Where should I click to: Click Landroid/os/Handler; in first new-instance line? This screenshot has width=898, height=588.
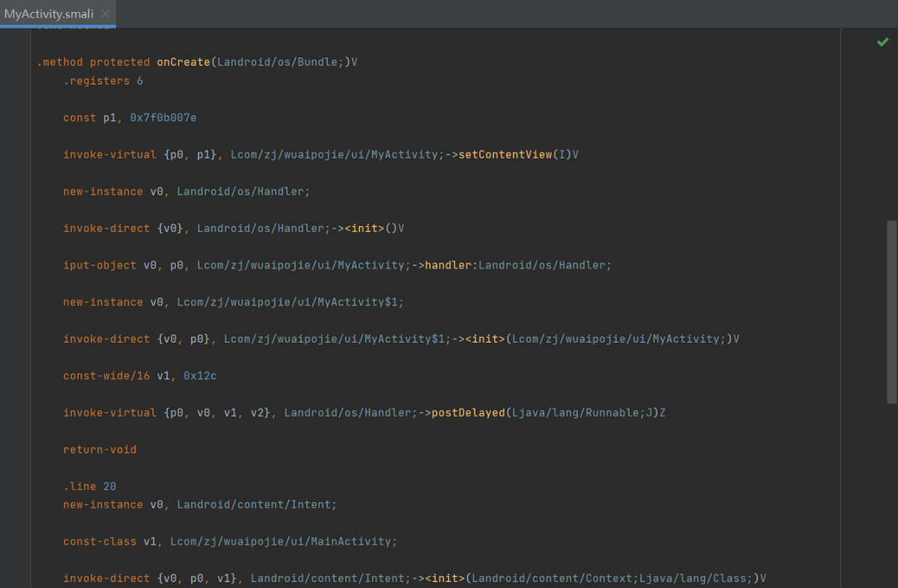pyautogui.click(x=243, y=192)
